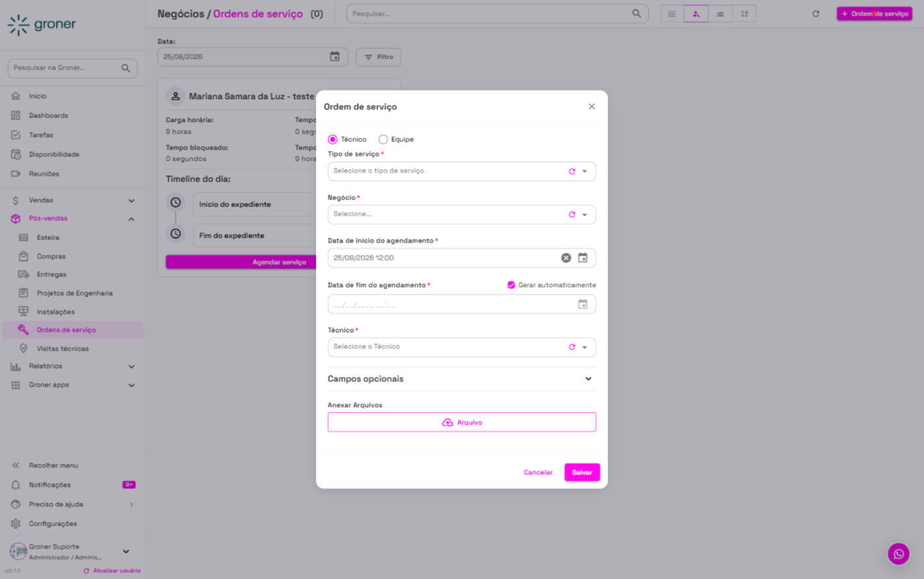This screenshot has width=924, height=579.
Task: Switch to grid view icon
Action: (744, 14)
